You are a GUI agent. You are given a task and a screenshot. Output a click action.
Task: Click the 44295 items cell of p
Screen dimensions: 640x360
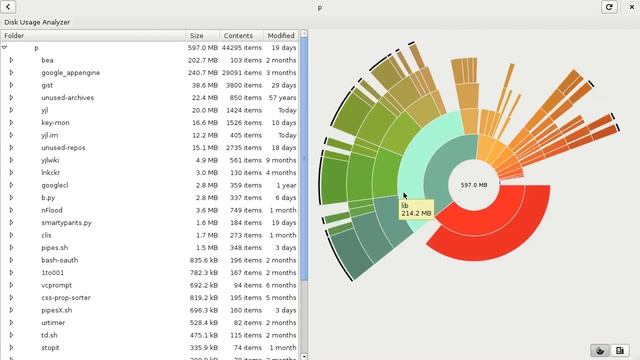point(242,48)
